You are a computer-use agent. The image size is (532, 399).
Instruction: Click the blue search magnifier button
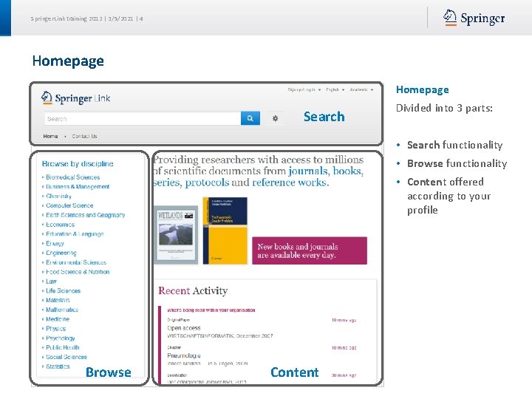(x=250, y=118)
